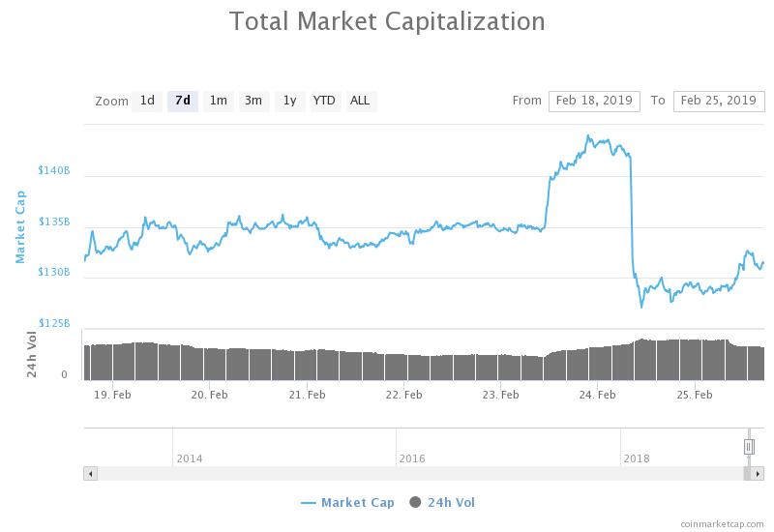Show ALL time range
The height and width of the screenshot is (532, 774).
click(x=360, y=102)
